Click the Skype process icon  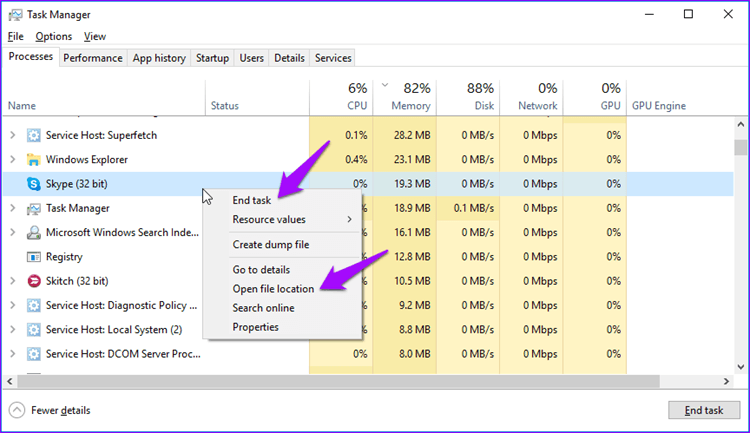point(33,184)
